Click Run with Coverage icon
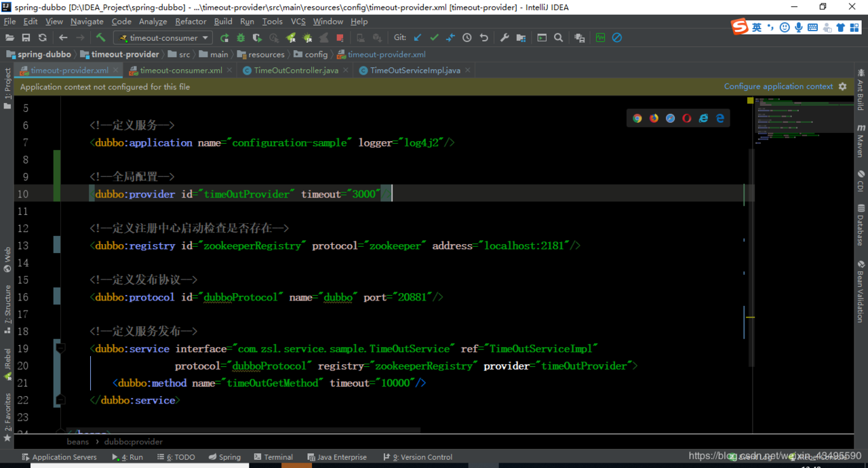 [258, 38]
